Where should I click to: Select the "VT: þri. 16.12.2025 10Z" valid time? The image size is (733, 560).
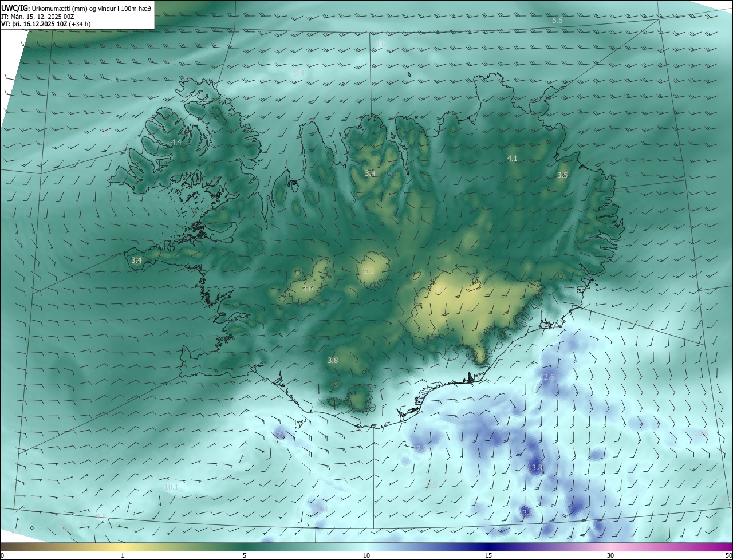34,24
